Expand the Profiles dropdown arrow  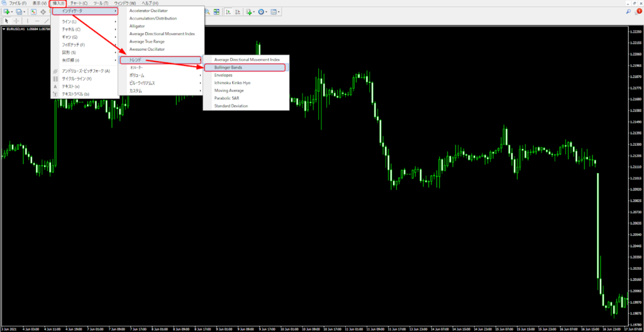point(25,12)
